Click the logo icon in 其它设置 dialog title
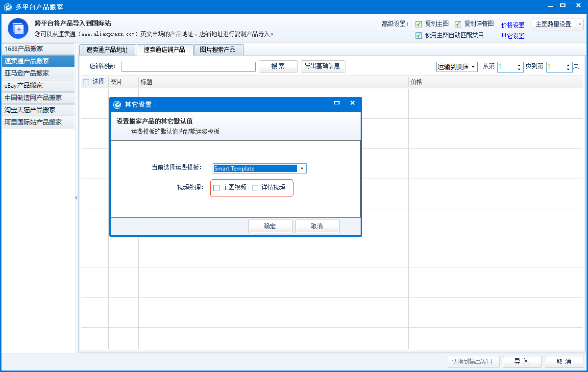588x372 pixels. point(117,104)
